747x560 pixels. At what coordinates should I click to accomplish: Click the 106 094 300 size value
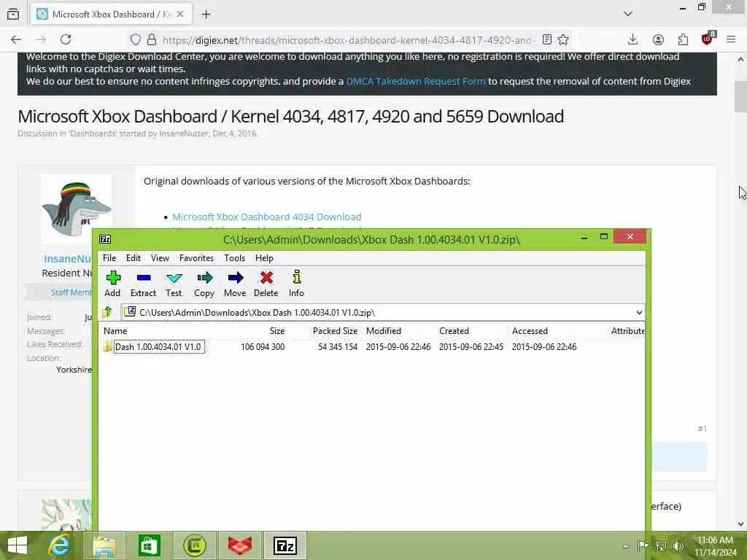pos(263,346)
